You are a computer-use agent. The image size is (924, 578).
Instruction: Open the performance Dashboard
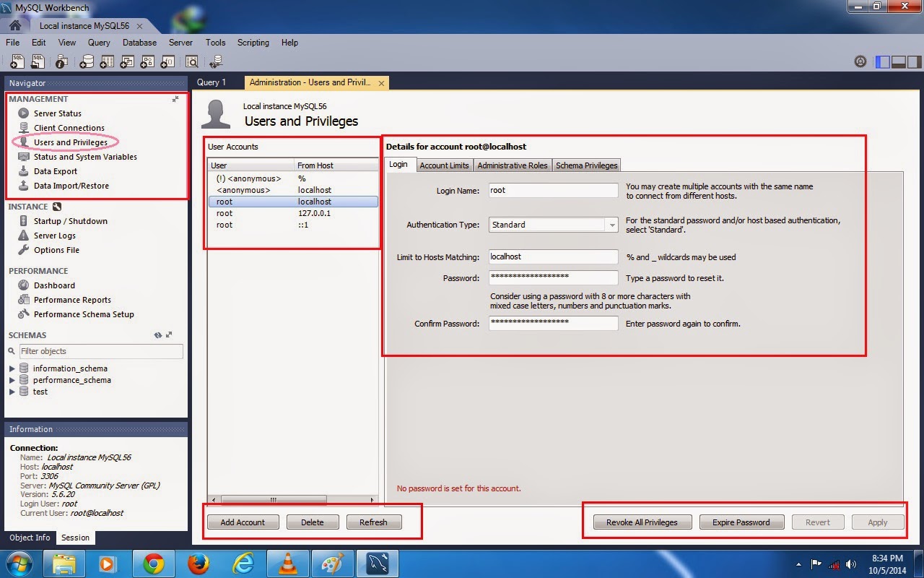tap(53, 285)
